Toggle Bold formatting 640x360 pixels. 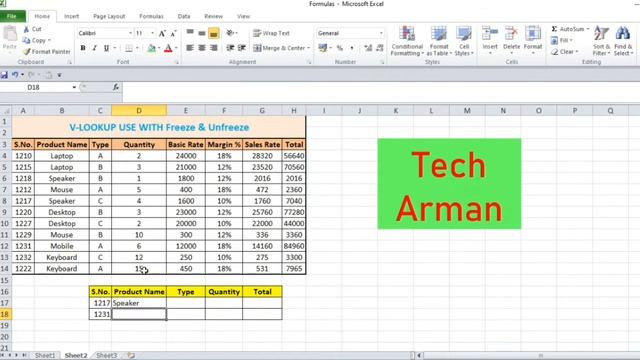point(83,48)
